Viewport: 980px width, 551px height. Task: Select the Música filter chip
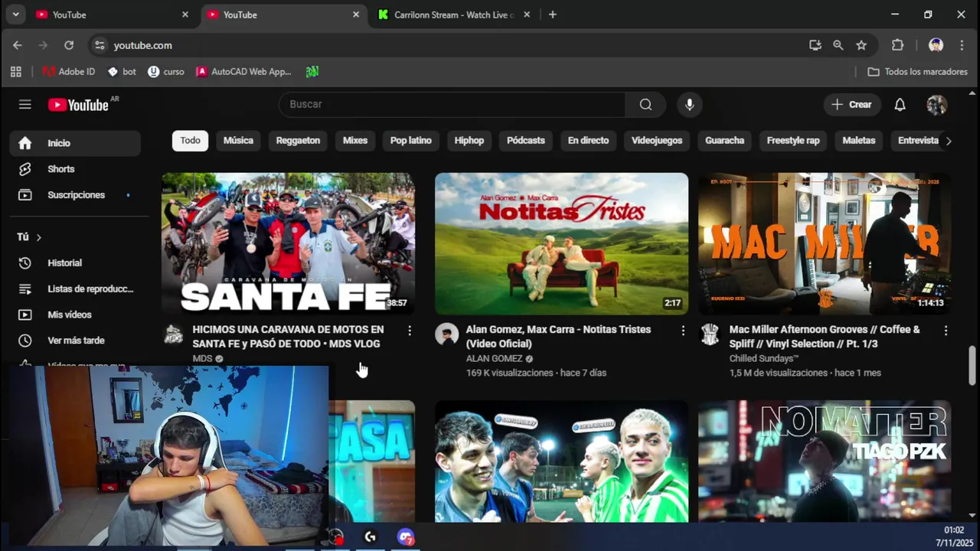pos(238,141)
